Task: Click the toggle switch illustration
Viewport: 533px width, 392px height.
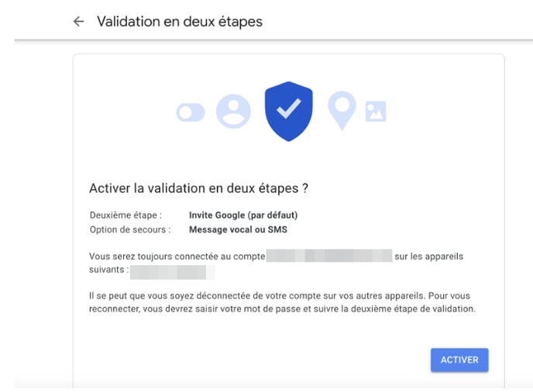Action: click(x=191, y=112)
